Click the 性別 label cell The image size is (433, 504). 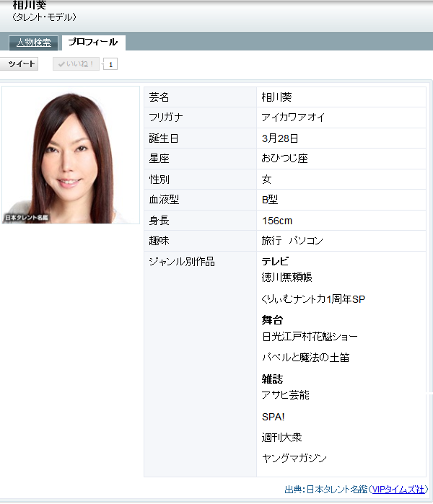coord(200,180)
